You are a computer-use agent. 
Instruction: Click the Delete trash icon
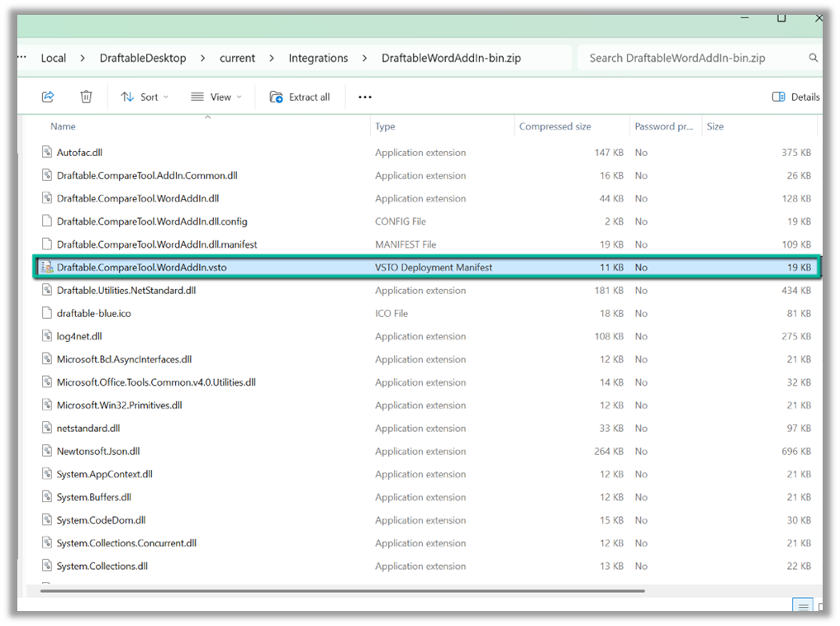click(86, 97)
